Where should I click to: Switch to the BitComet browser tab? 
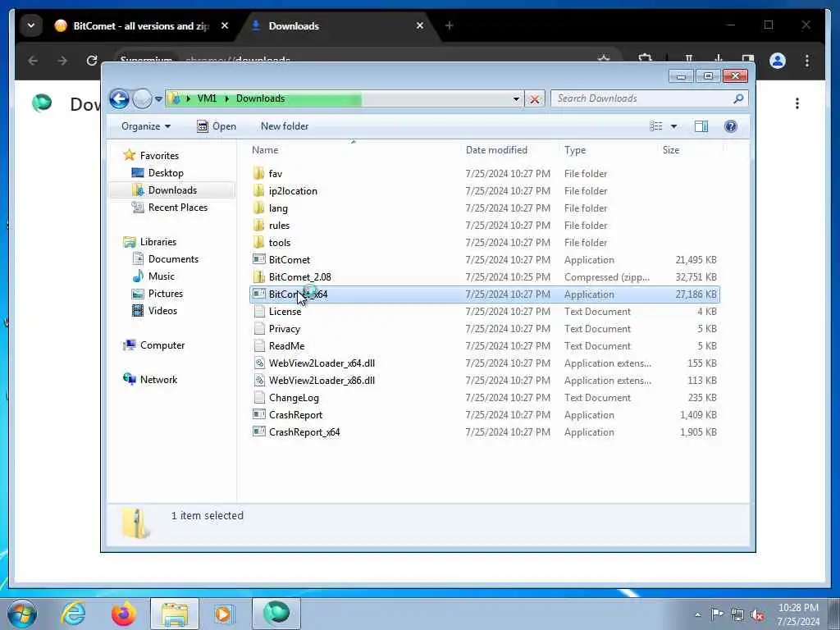tap(140, 25)
